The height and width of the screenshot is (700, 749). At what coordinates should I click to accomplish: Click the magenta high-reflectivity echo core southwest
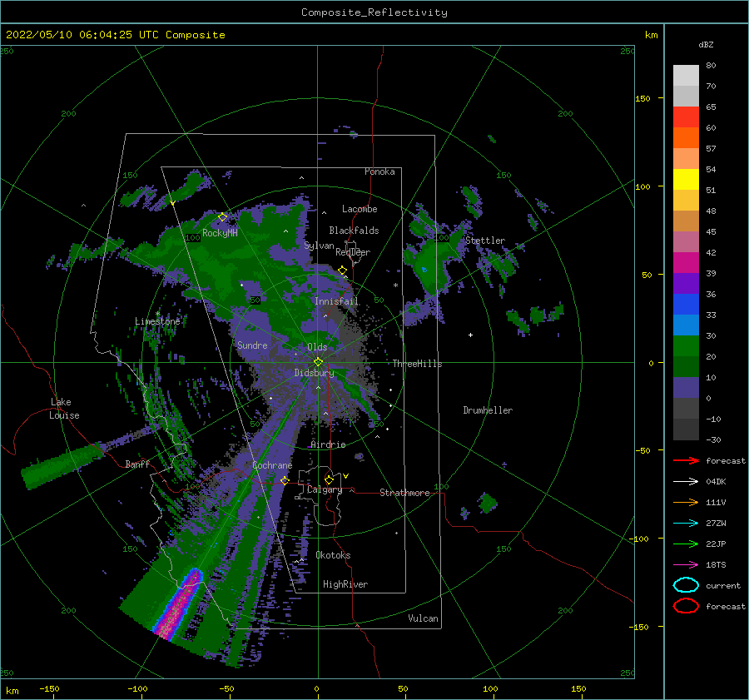pos(179,606)
